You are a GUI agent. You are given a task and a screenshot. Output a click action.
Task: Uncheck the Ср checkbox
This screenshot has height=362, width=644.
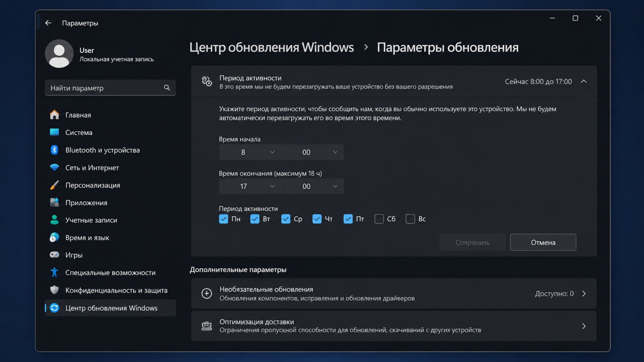pos(286,219)
